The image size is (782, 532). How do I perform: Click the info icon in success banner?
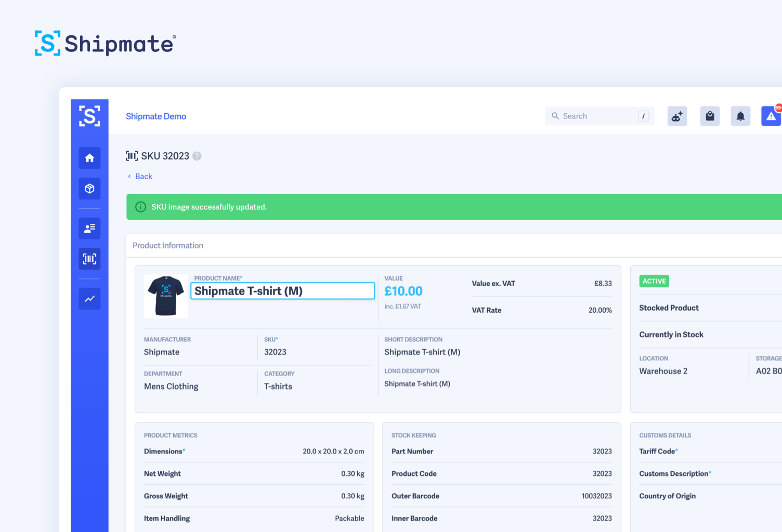click(140, 207)
